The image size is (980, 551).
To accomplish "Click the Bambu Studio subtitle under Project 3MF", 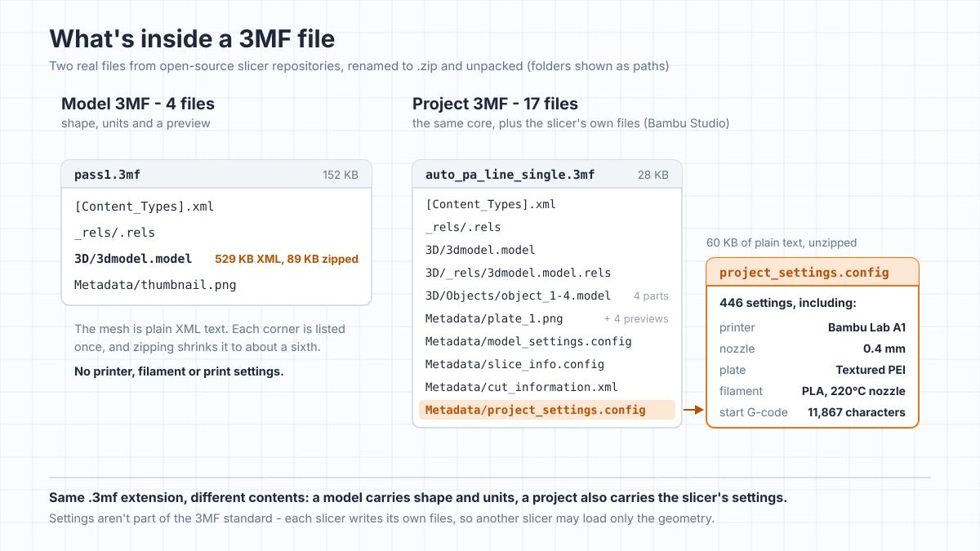I will (571, 123).
